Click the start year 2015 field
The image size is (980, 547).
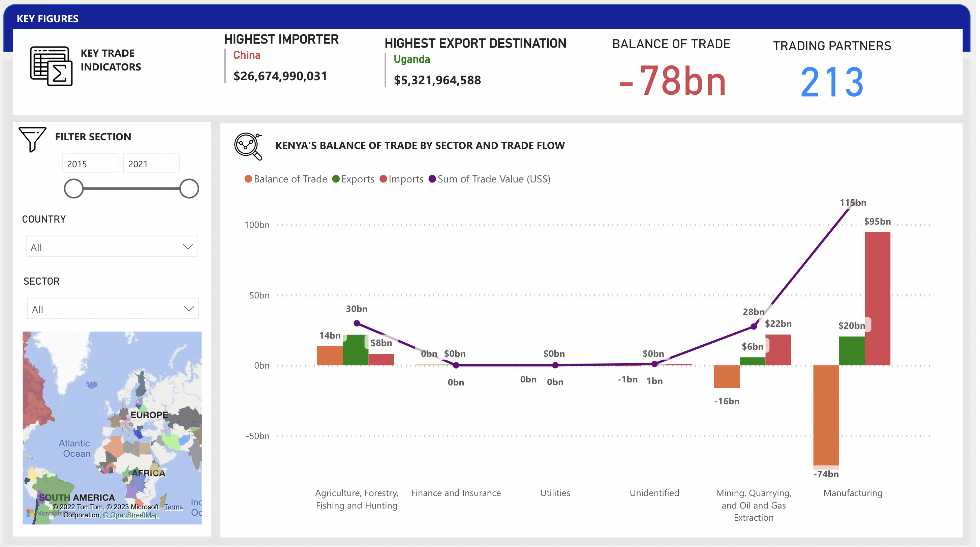tap(90, 164)
